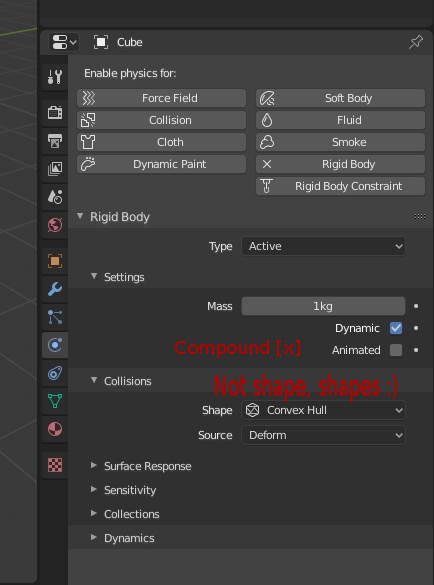Animate Dynamic property dot
The height and width of the screenshot is (585, 434).
416,328
